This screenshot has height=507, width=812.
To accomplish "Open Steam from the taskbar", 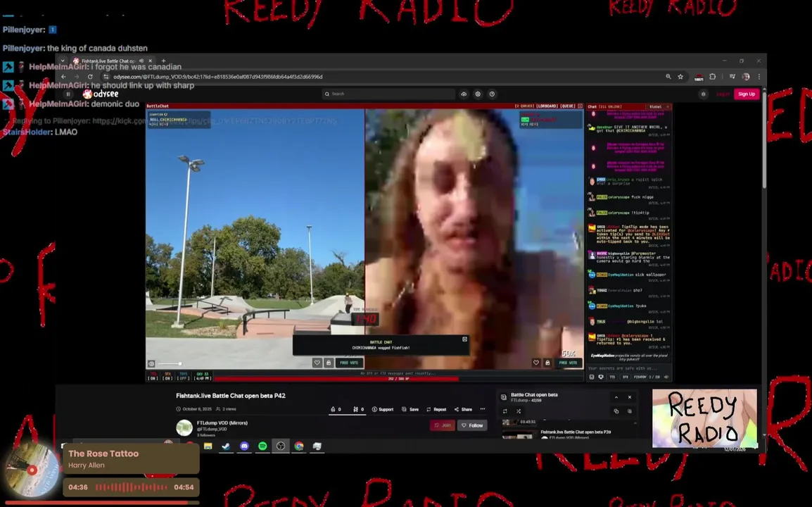I will [x=227, y=446].
